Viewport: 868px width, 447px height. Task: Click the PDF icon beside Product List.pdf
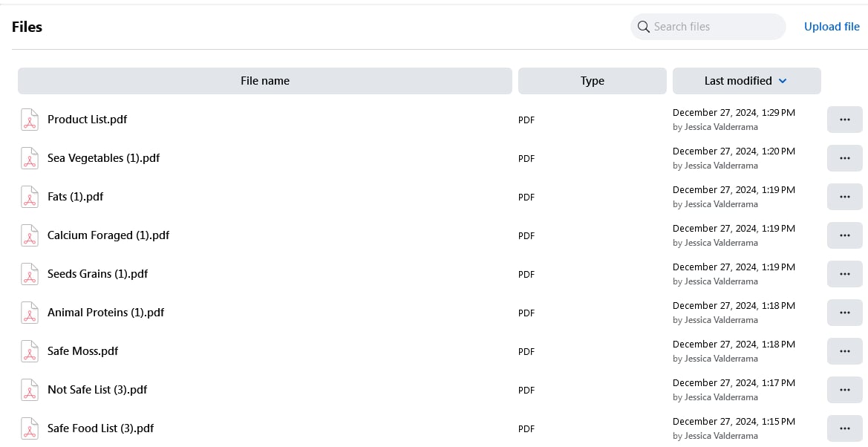pos(29,120)
